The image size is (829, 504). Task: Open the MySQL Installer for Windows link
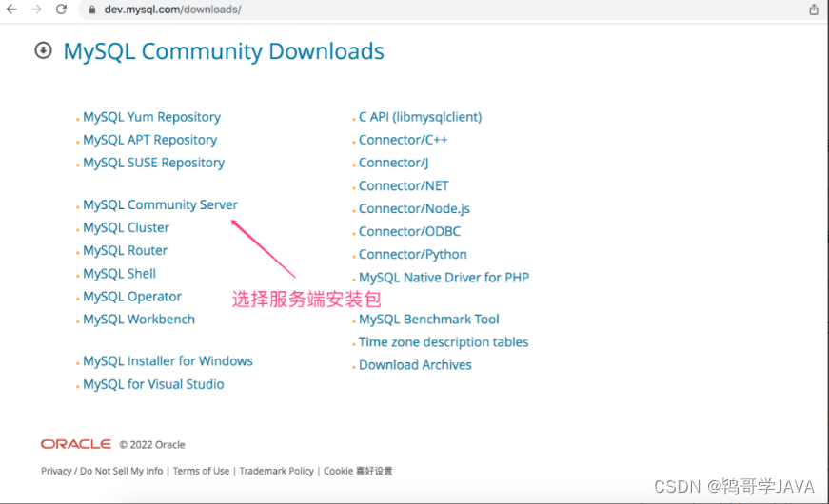[x=168, y=361]
